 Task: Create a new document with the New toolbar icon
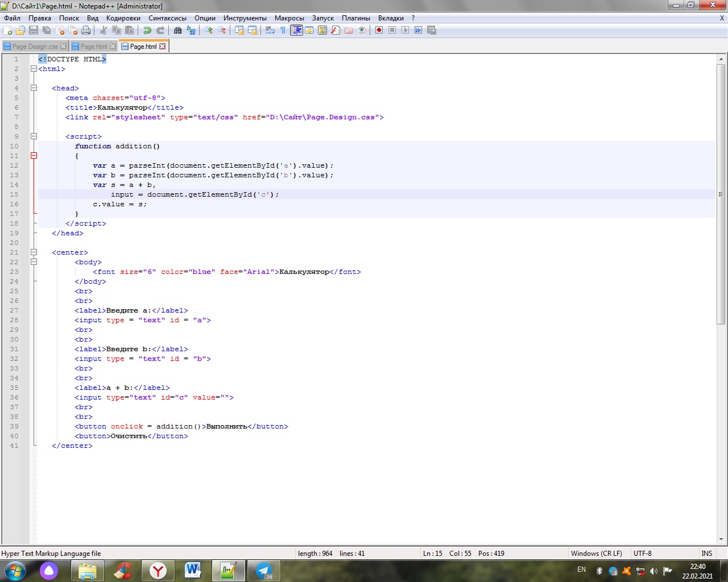tap(7, 30)
